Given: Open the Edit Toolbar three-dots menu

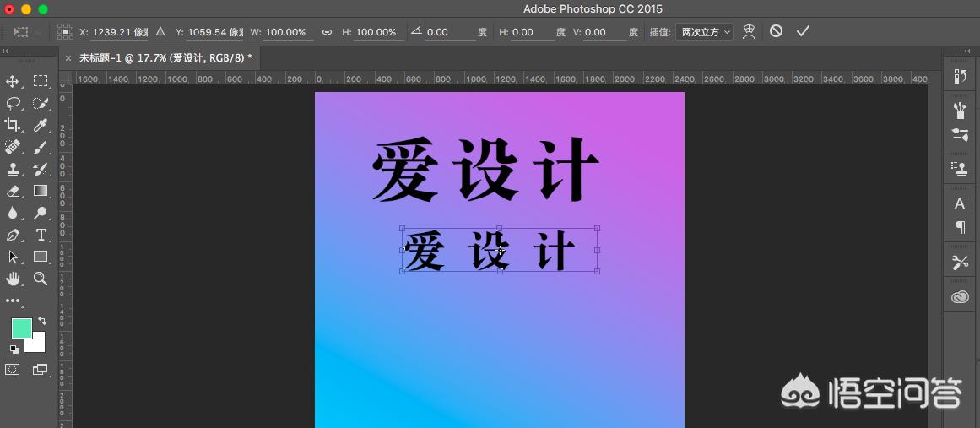Looking at the screenshot, I should click(12, 301).
